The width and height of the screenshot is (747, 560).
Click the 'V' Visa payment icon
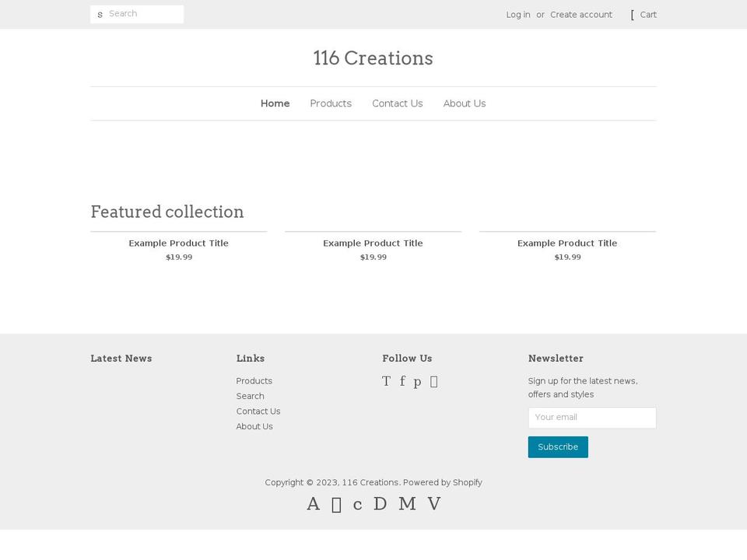(x=434, y=504)
